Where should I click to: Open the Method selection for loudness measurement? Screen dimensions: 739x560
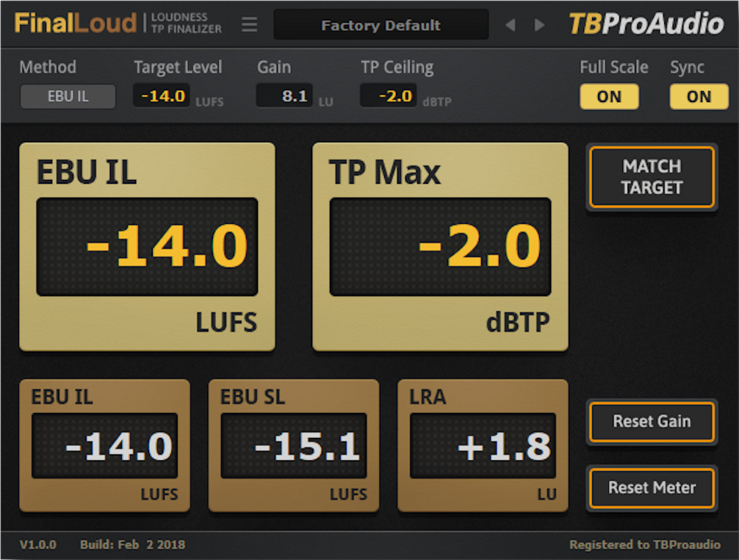click(x=68, y=96)
